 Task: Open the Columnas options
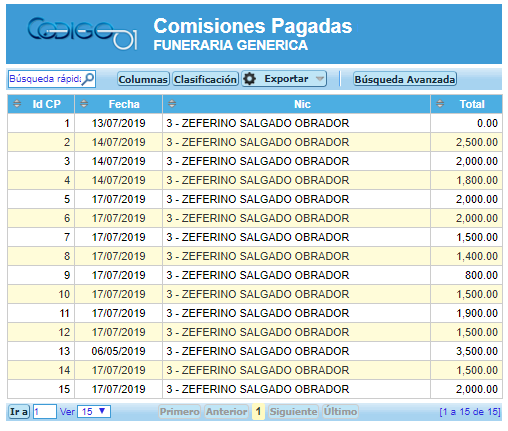pos(143,79)
